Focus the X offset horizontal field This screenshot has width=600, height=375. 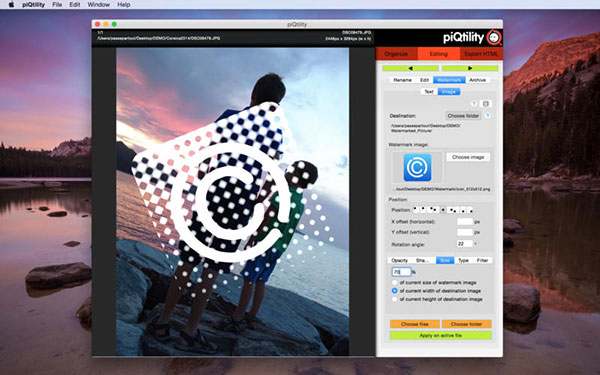[x=465, y=222]
